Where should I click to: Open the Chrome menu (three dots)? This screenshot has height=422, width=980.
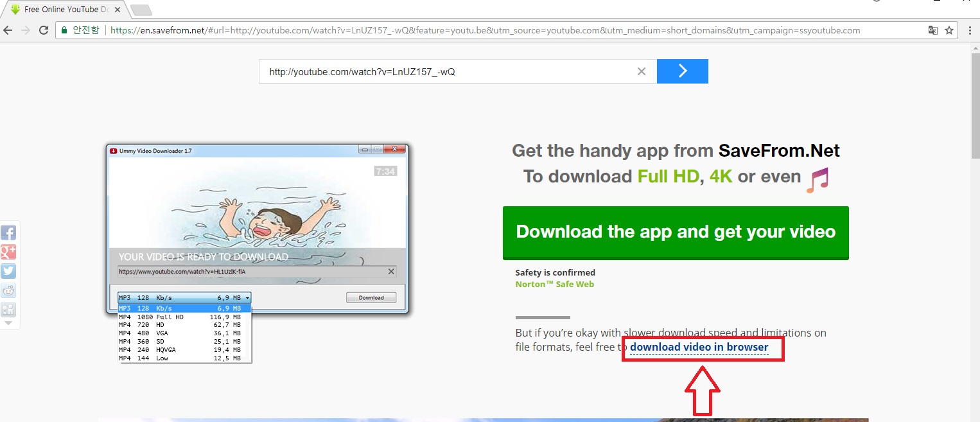click(x=970, y=30)
